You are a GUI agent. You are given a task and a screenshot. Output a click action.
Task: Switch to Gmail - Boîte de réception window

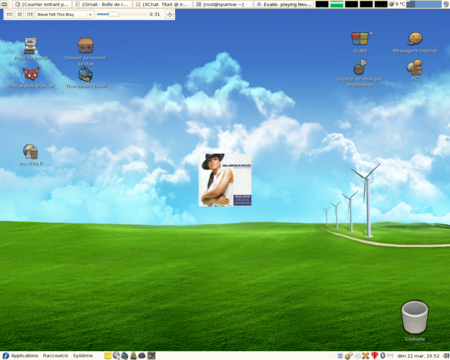coord(103,4)
